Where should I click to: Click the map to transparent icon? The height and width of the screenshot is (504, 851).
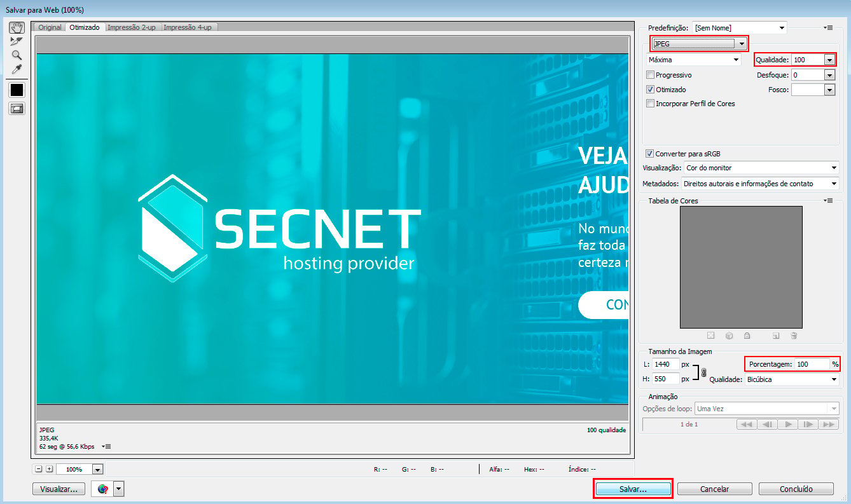pos(711,336)
